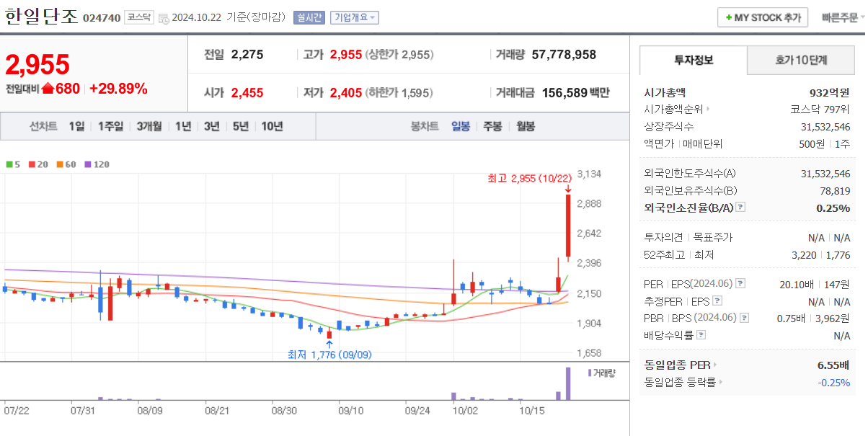Open the help icon beside PBR BPS(2024.06)
The width and height of the screenshot is (868, 436).
[745, 318]
